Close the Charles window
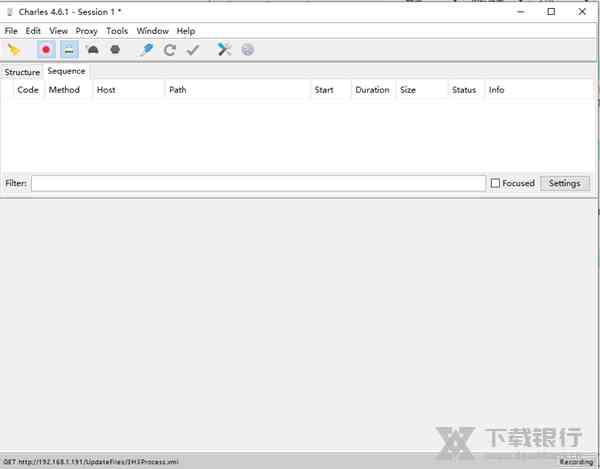Viewport: 600px width, 469px height. pos(582,12)
